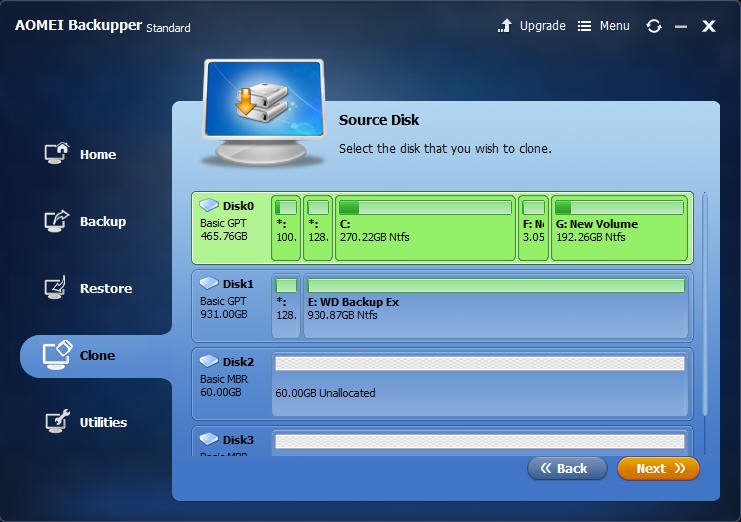Viewport: 741px width, 522px height.
Task: Select the 128. partition of Disk1
Action: (x=286, y=306)
